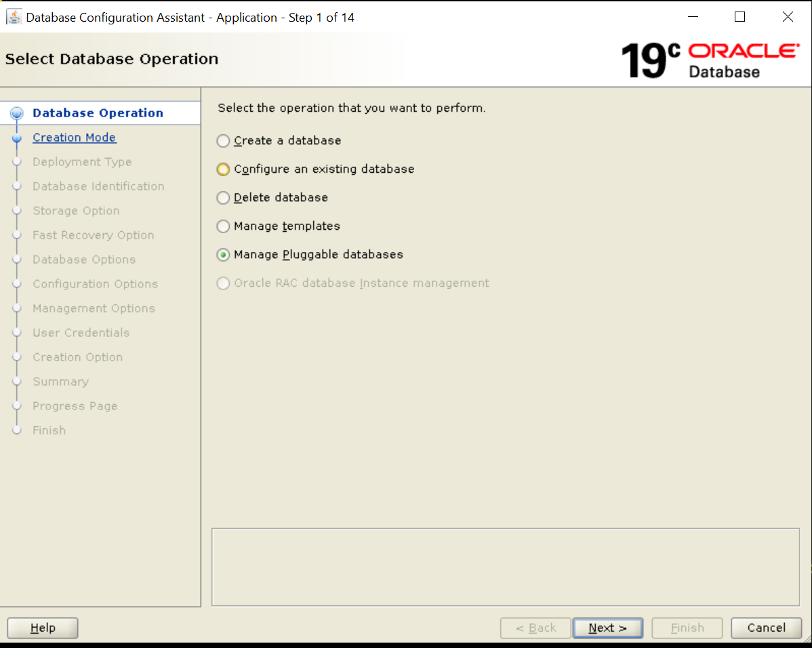Click Database Identification step text
812x648 pixels.
[x=98, y=186]
